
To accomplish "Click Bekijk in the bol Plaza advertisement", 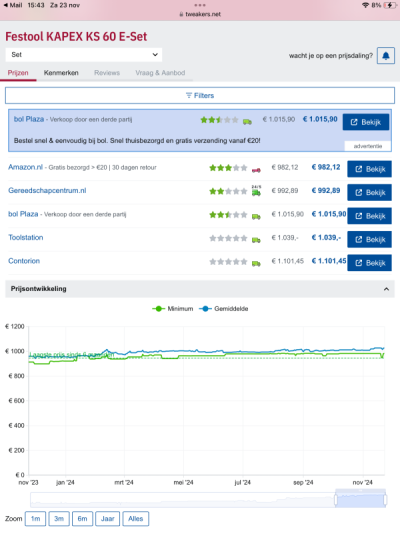I will [366, 122].
